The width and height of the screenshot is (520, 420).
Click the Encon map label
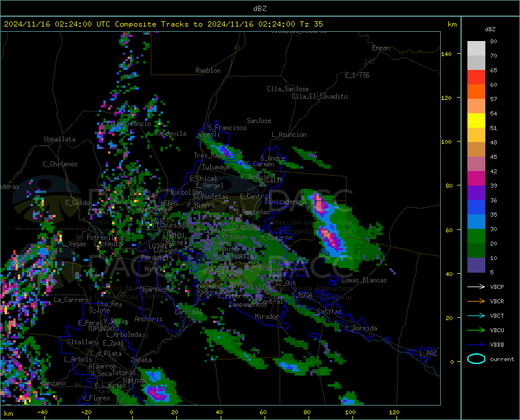click(x=381, y=48)
